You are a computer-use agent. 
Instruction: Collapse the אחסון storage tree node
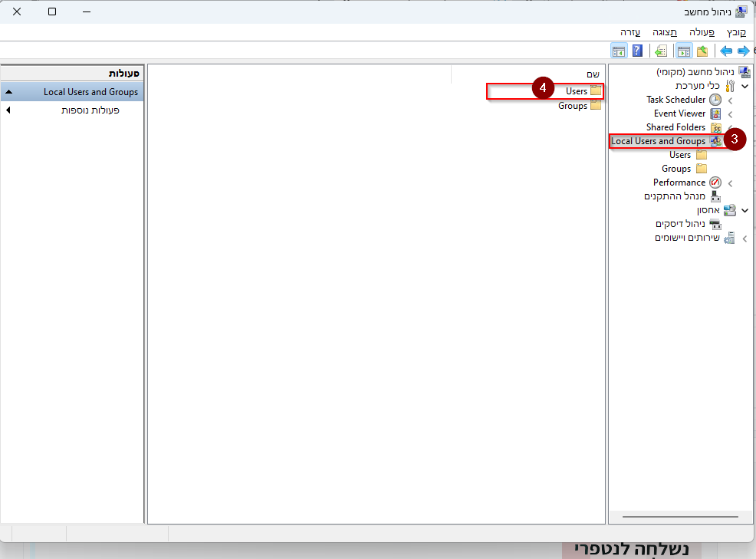(x=744, y=211)
